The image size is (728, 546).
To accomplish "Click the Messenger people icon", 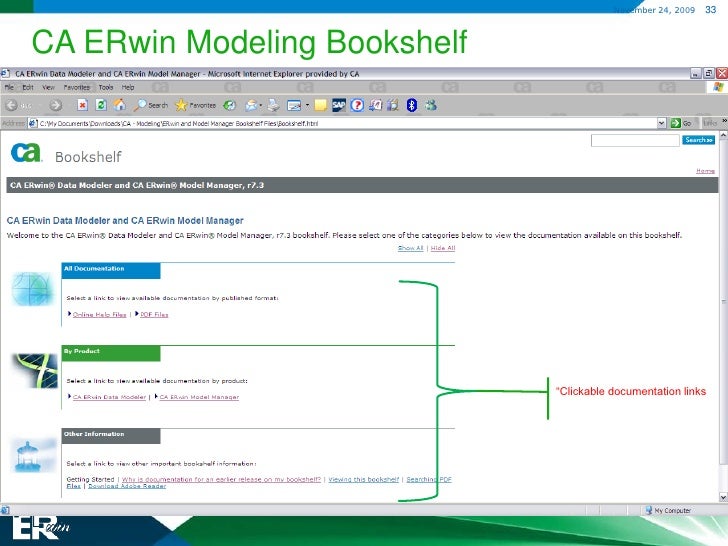I will point(431,105).
